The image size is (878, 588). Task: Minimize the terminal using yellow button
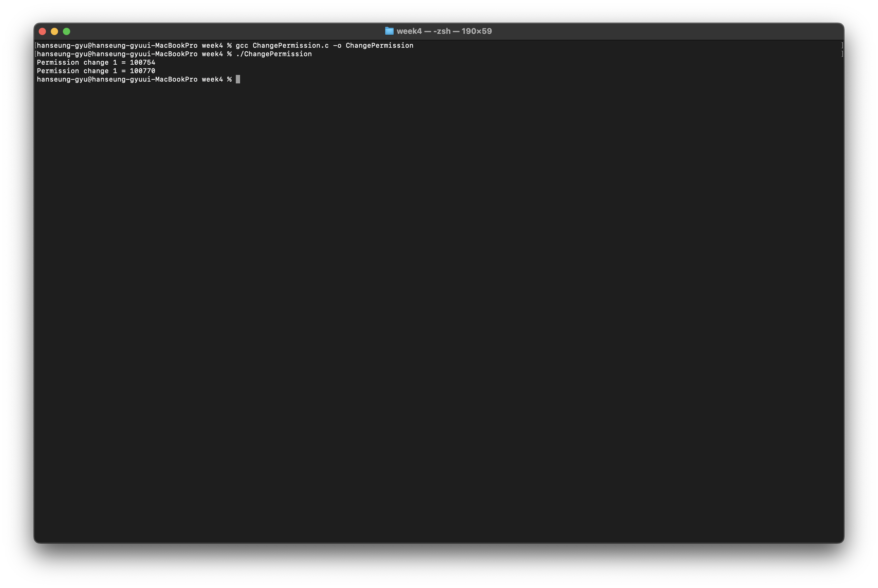pos(54,31)
